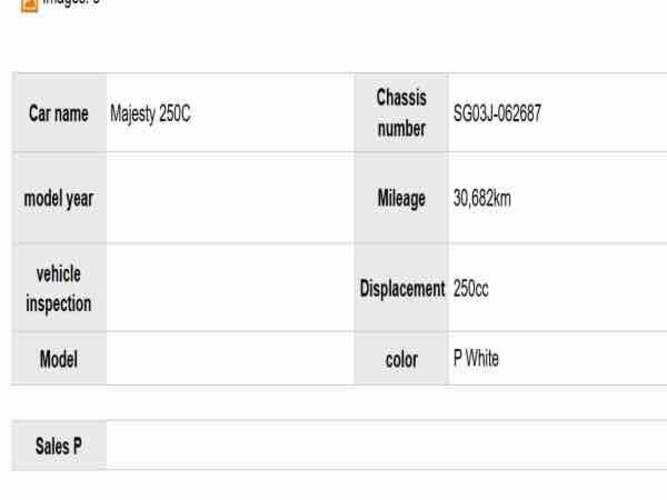
Task: Click the empty Model value cell
Action: coord(230,359)
